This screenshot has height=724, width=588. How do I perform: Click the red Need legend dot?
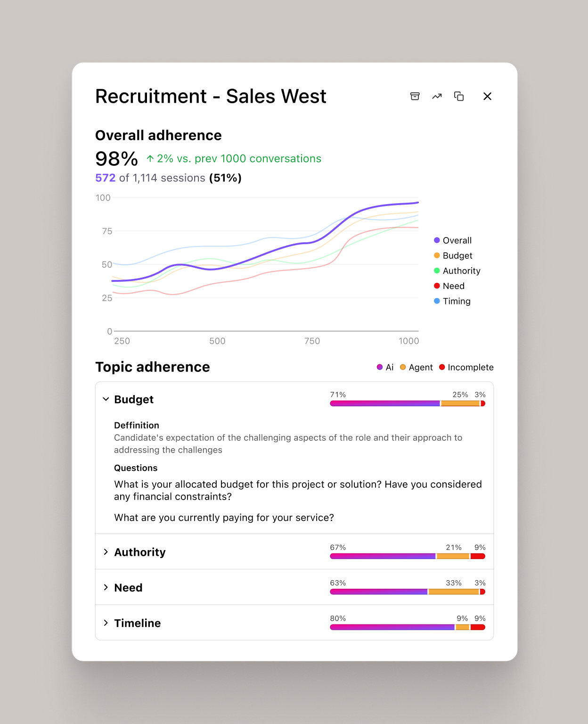436,286
